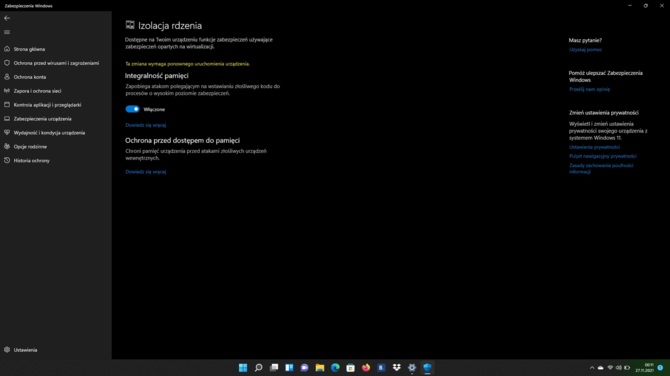Click the battery tray icon
The width and height of the screenshot is (670, 376).
click(627, 367)
